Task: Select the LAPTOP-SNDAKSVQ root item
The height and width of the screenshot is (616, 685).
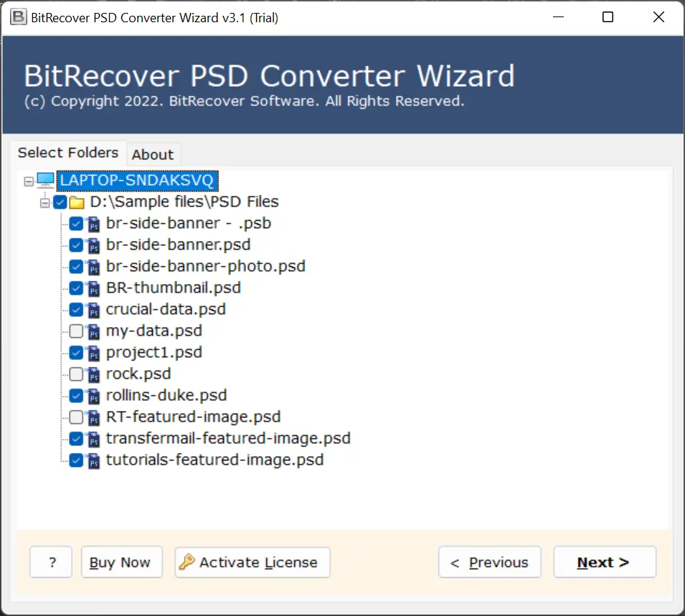Action: pyautogui.click(x=137, y=181)
